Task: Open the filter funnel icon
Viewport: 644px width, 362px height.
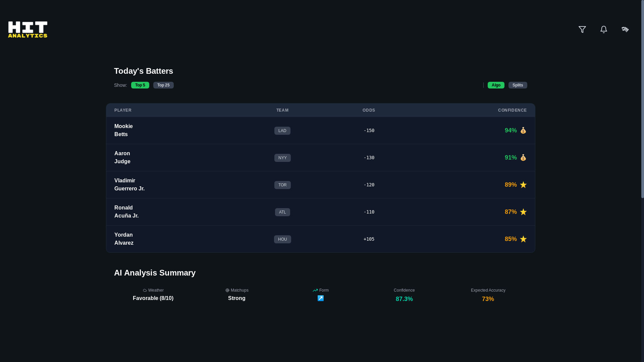Action: (x=582, y=29)
